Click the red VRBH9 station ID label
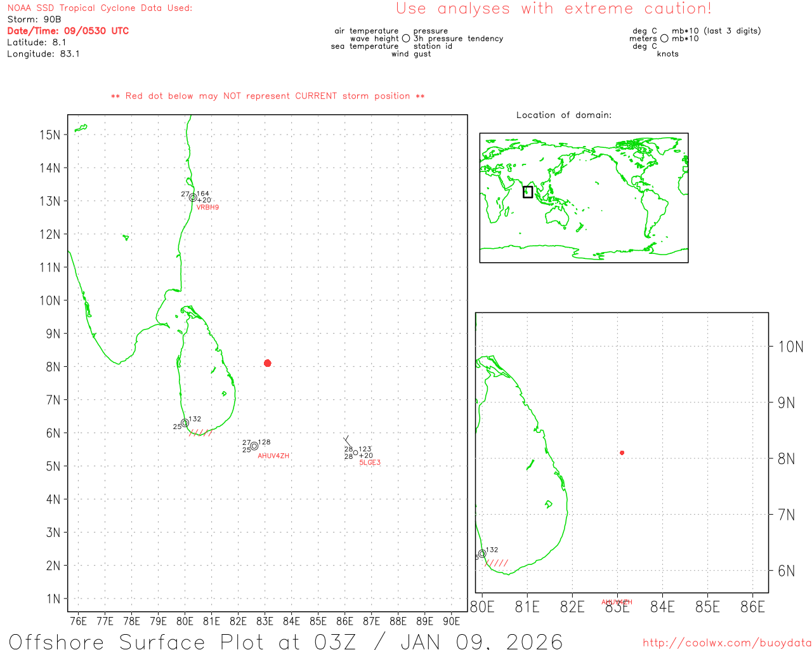The height and width of the screenshot is (650, 812). (x=207, y=208)
